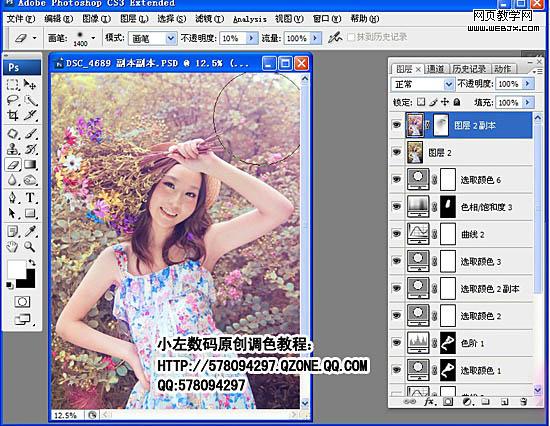
Task: Reset default foreground and background colors
Action: point(10,286)
